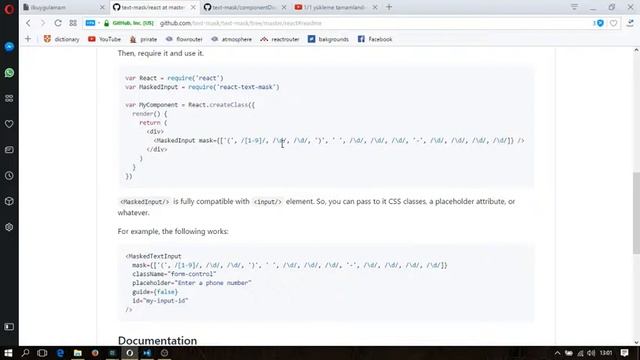Open the dictionary bookmark
640x360 pixels.
click(x=61, y=39)
